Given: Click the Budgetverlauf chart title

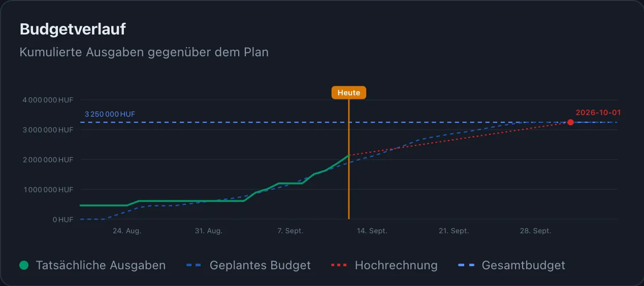Looking at the screenshot, I should point(73,29).
